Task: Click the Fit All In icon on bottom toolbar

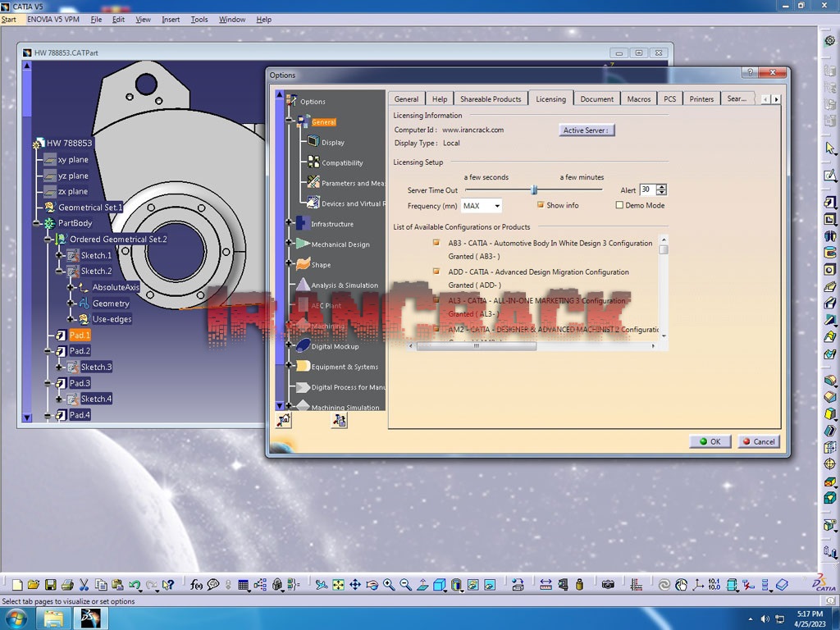Action: click(x=337, y=585)
